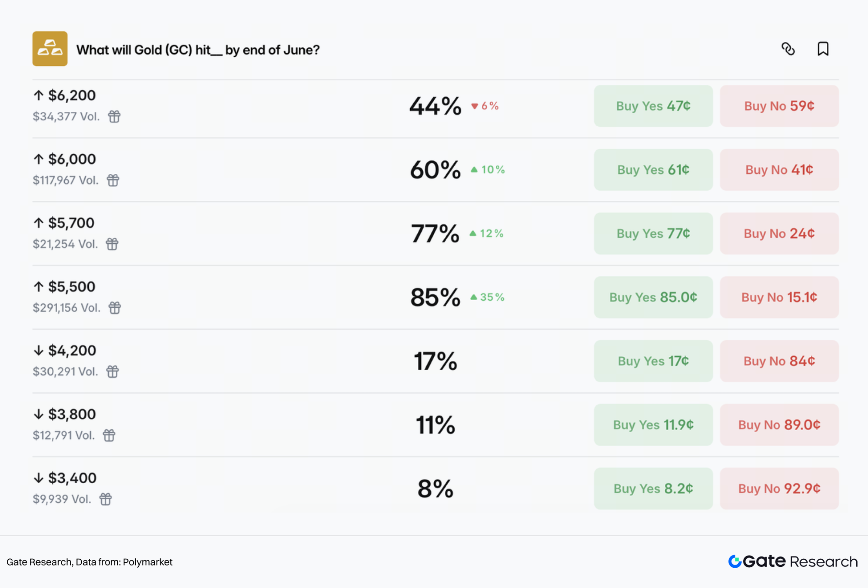Open the market title about Gold (GC)
This screenshot has width=868, height=588.
(x=198, y=50)
